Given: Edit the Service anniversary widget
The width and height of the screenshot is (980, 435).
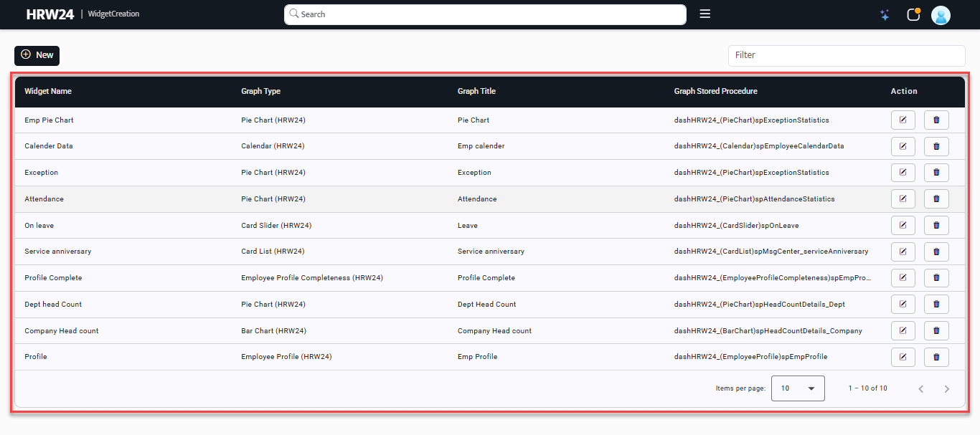Looking at the screenshot, I should (903, 252).
